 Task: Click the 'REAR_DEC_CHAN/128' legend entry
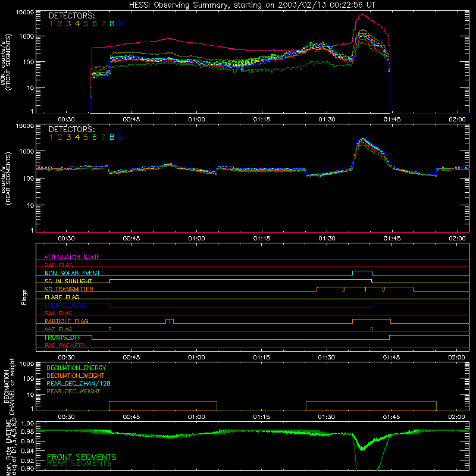click(x=79, y=384)
